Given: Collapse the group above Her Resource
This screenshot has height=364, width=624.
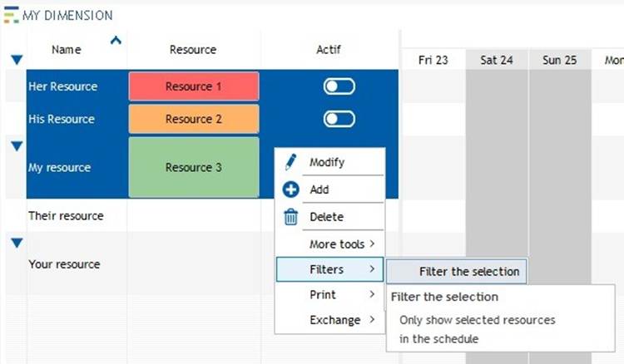Looking at the screenshot, I should (17, 60).
